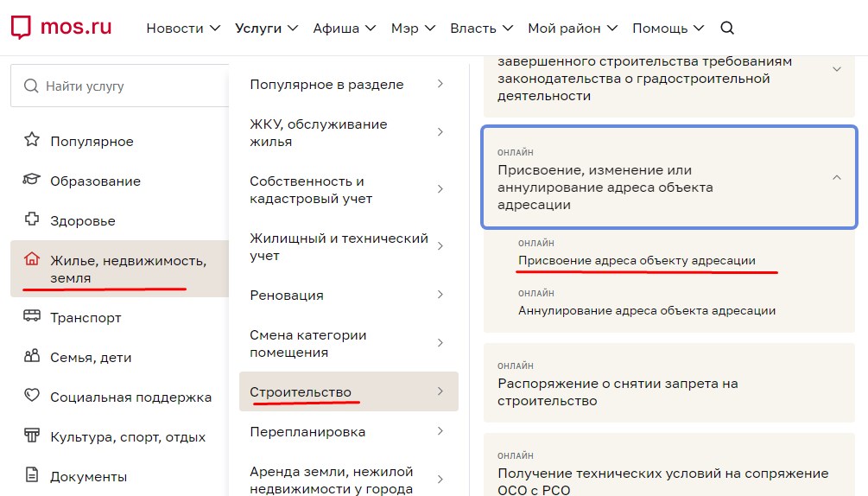This screenshot has width=868, height=496.
Task: Click the medical cross icon for Здоровье
Action: tap(32, 219)
